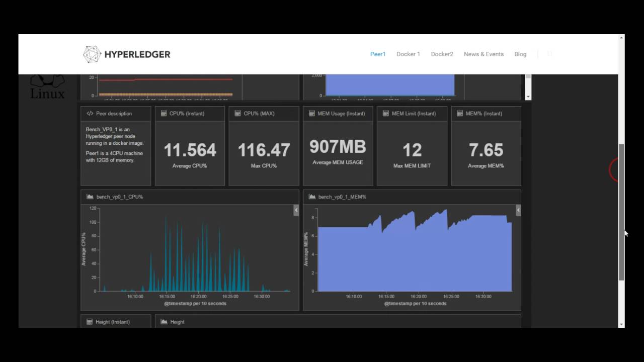Screen dimensions: 644x362
Task: Click the 'Average MEM%' label under 7.65
Action: tap(486, 166)
